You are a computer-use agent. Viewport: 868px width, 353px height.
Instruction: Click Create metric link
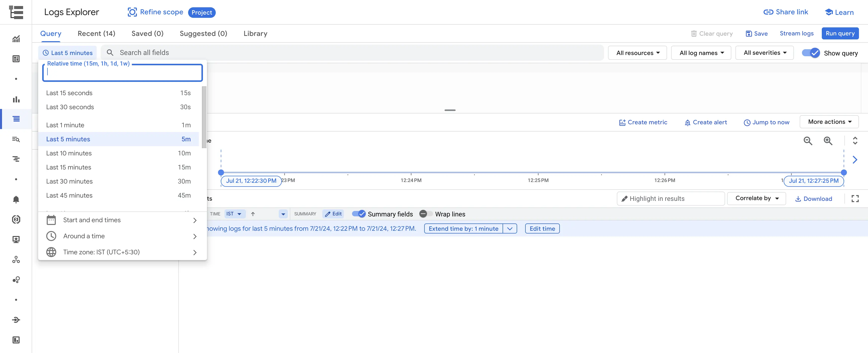(x=643, y=122)
